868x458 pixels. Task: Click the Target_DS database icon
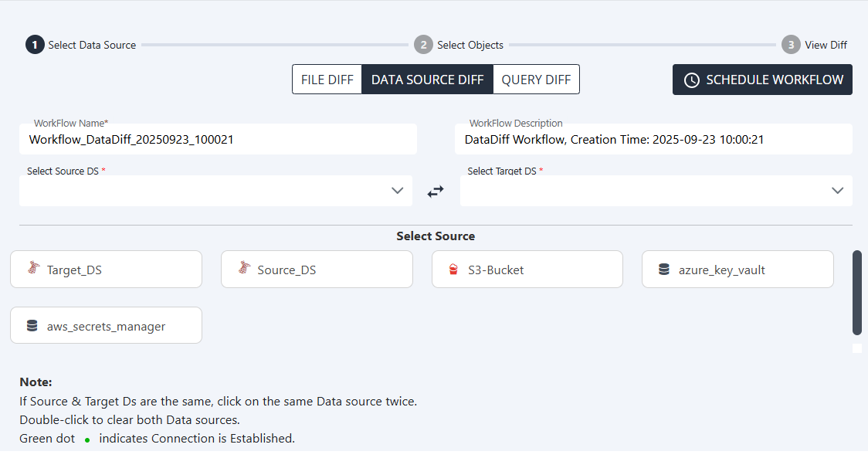pos(32,269)
